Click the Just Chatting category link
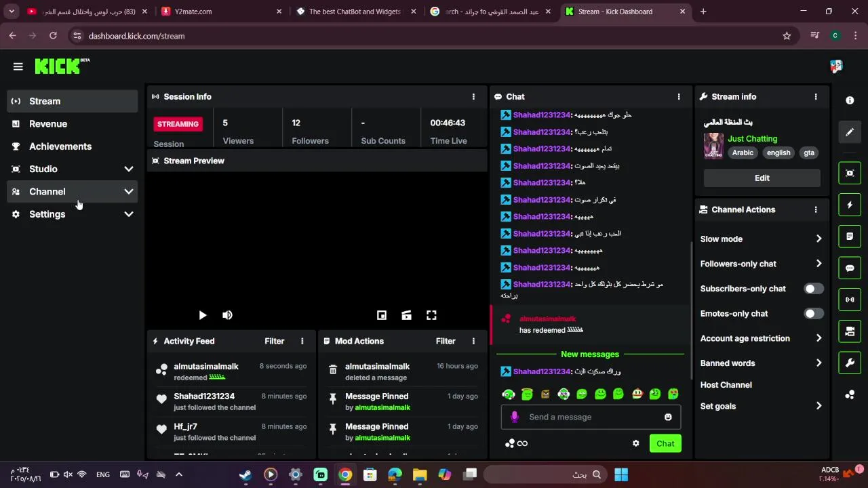Viewport: 868px width, 488px height. coord(753,138)
